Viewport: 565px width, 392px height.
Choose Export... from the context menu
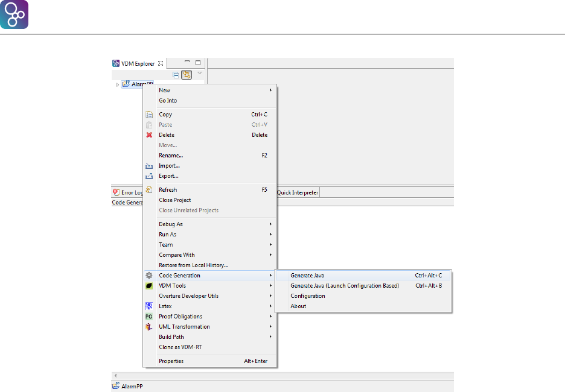[x=210, y=176]
